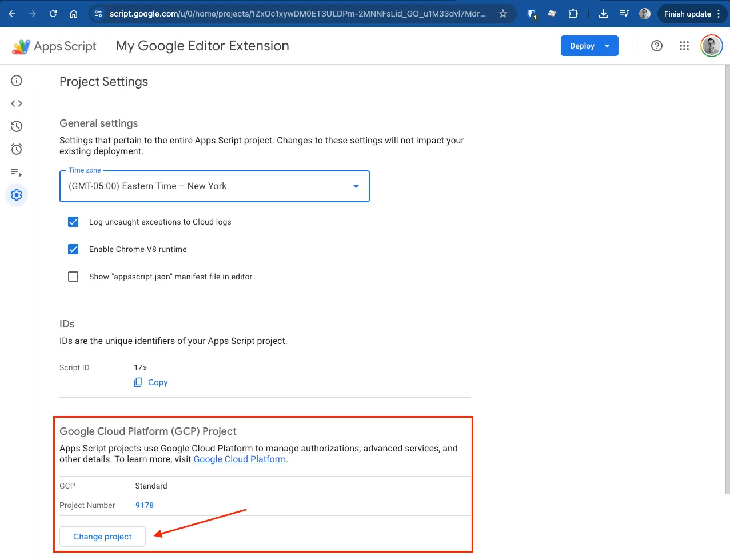Image resolution: width=730 pixels, height=560 pixels.
Task: Open the Help question mark icon
Action: 657,46
